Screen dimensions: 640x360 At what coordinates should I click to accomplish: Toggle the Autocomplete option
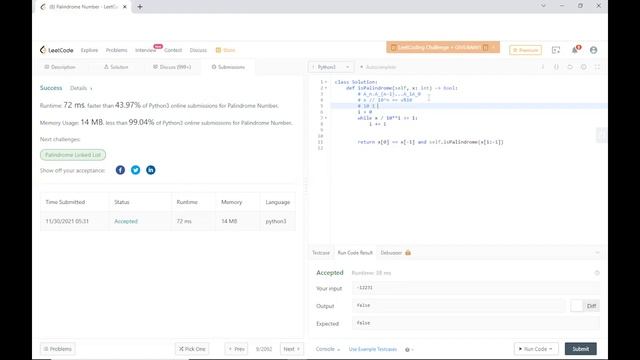point(378,67)
